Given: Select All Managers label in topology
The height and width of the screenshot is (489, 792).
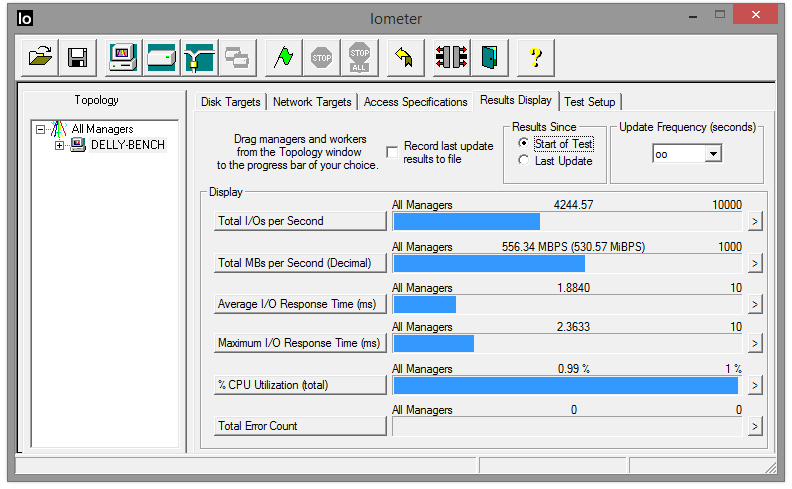Looking at the screenshot, I should tap(102, 129).
